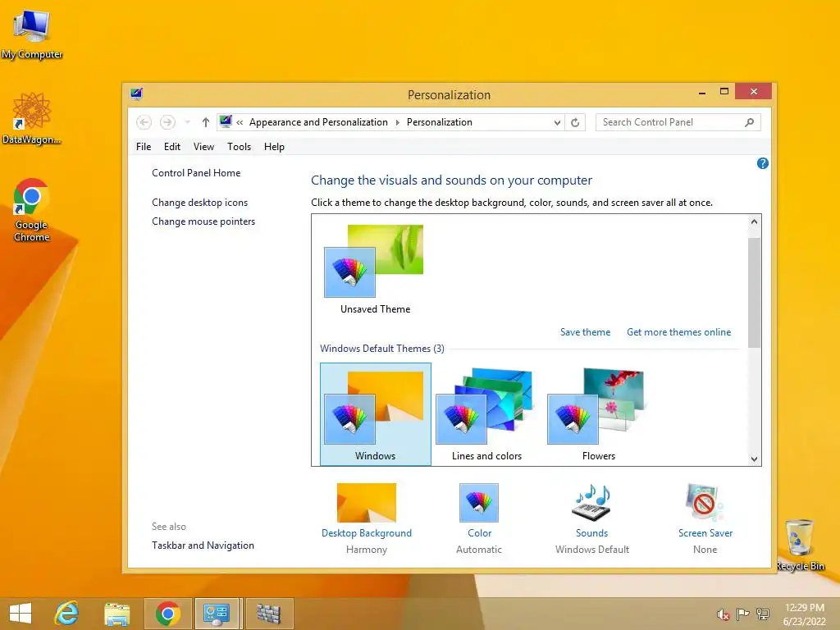Select the Flowers theme

pyautogui.click(x=598, y=414)
